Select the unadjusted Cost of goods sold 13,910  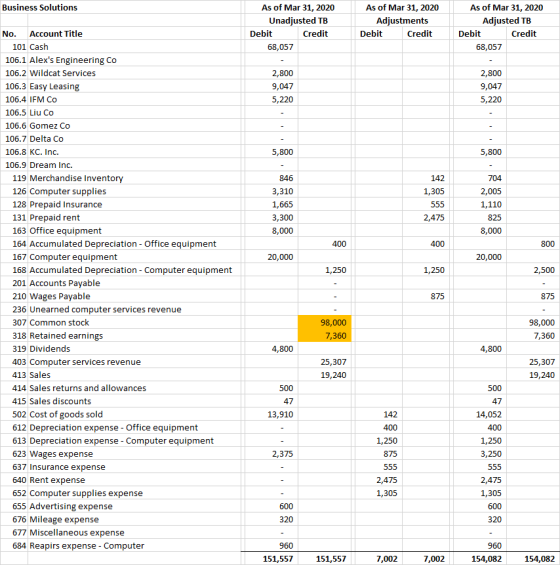(x=280, y=414)
